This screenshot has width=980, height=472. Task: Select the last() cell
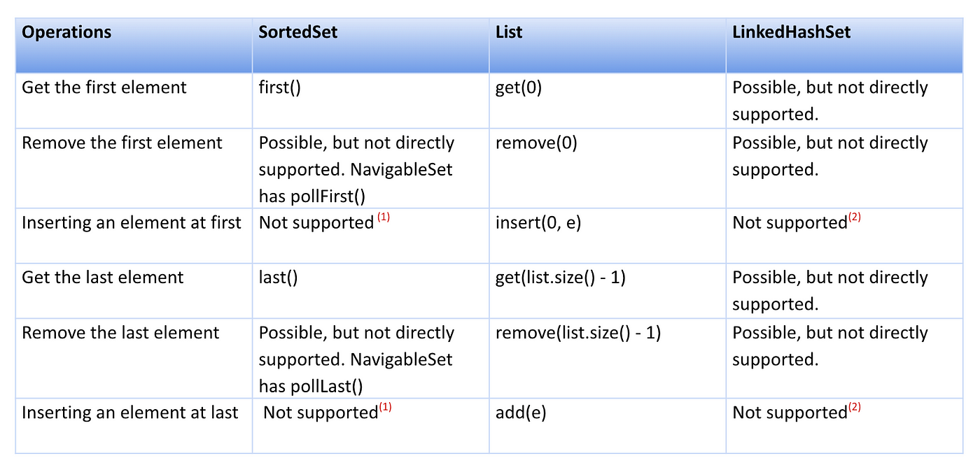[x=279, y=278]
